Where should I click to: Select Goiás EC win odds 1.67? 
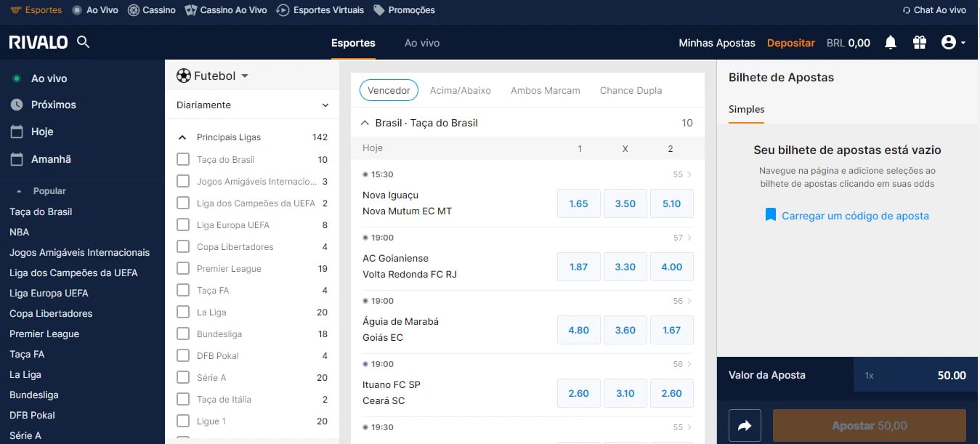(x=672, y=330)
